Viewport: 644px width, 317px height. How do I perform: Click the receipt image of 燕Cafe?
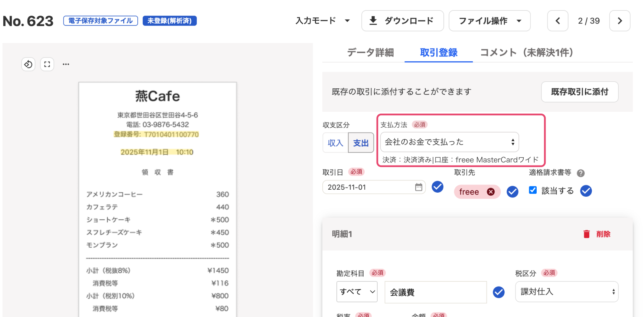point(157,199)
